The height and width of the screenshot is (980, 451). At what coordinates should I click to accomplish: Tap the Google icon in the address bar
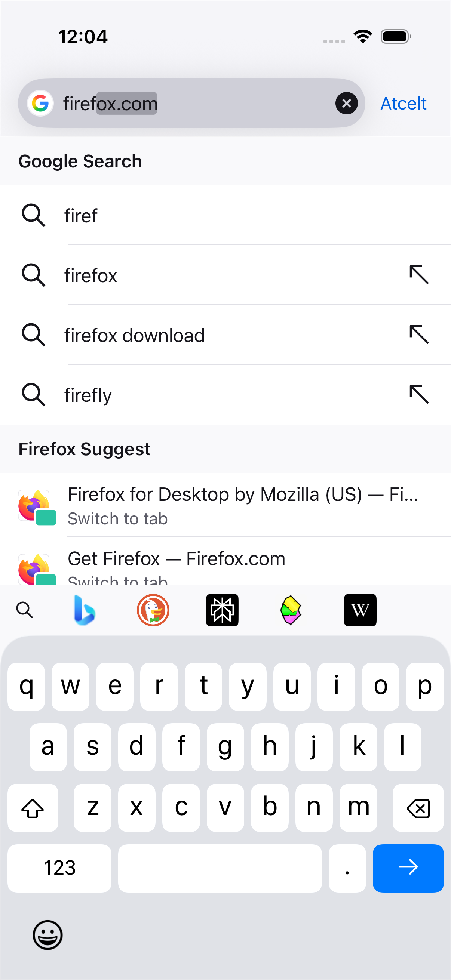(x=40, y=103)
